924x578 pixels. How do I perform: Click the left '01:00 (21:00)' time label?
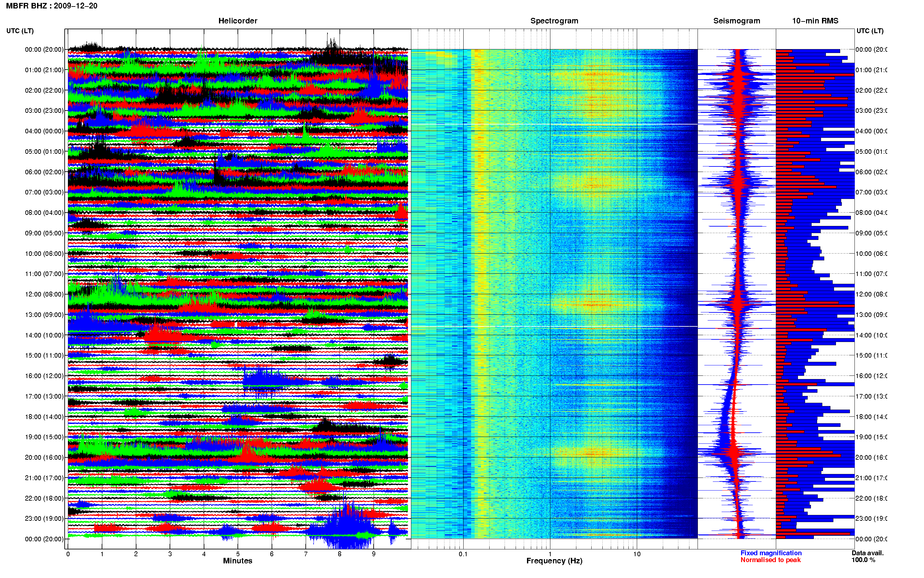pos(44,70)
